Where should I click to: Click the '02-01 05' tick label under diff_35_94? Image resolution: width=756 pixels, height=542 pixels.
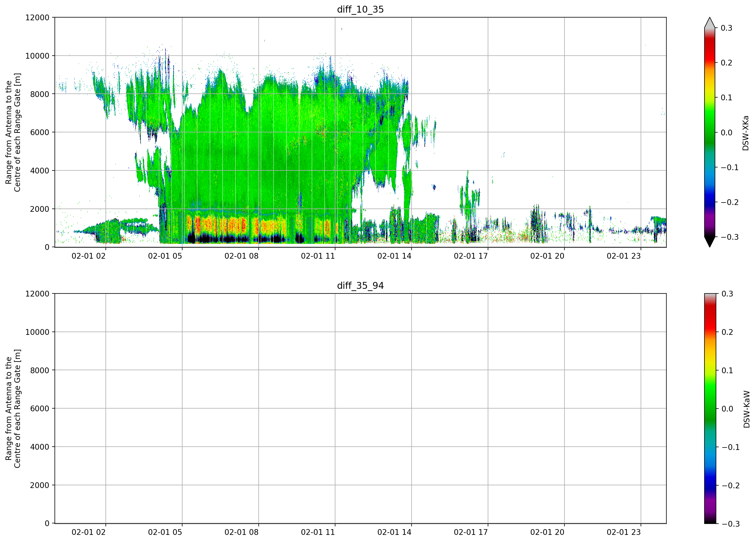click(165, 532)
